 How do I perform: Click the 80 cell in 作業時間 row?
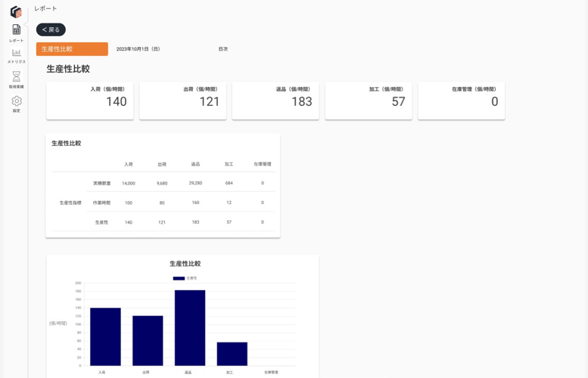162,203
